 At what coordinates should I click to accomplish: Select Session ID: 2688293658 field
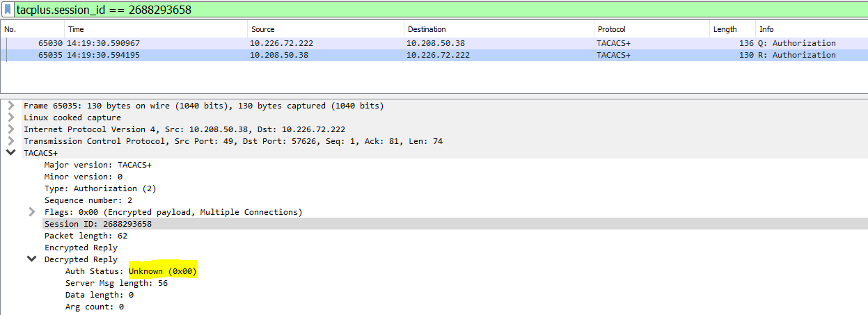tap(97, 224)
